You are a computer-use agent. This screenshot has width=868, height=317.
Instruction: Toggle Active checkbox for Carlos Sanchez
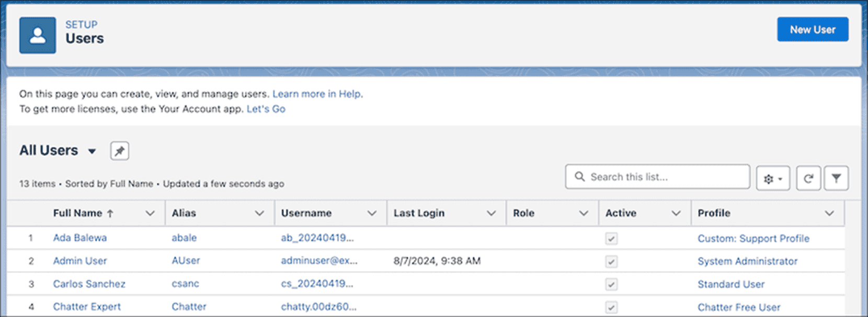(x=611, y=285)
